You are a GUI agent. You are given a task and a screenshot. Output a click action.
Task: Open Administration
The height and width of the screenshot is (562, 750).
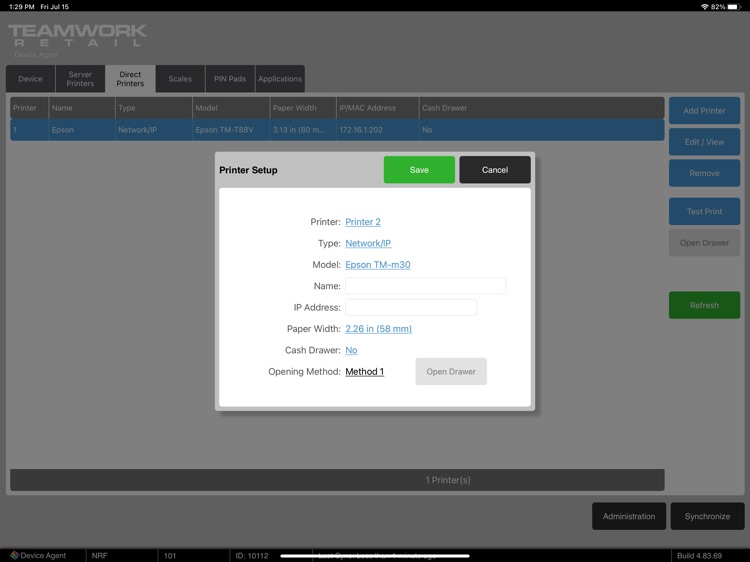coord(629,516)
